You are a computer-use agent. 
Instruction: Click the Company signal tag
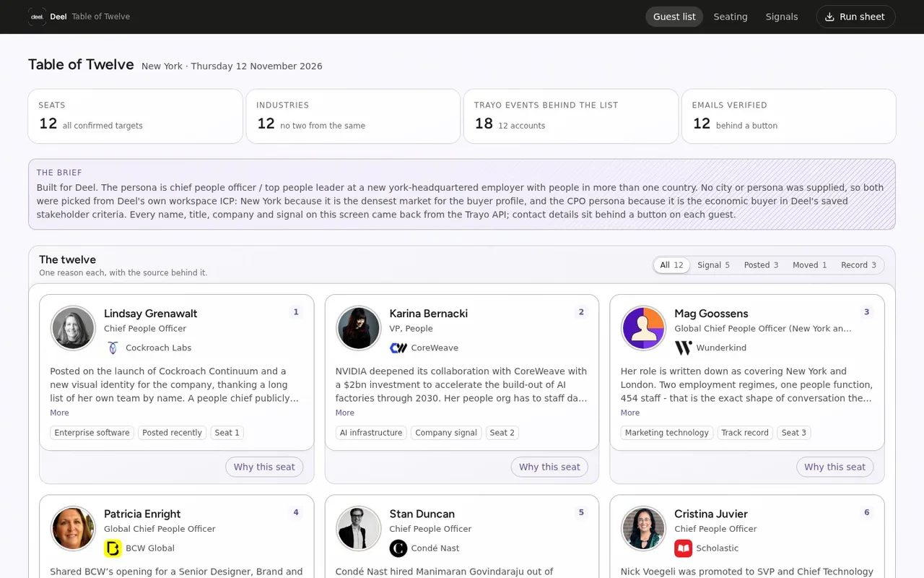446,433
